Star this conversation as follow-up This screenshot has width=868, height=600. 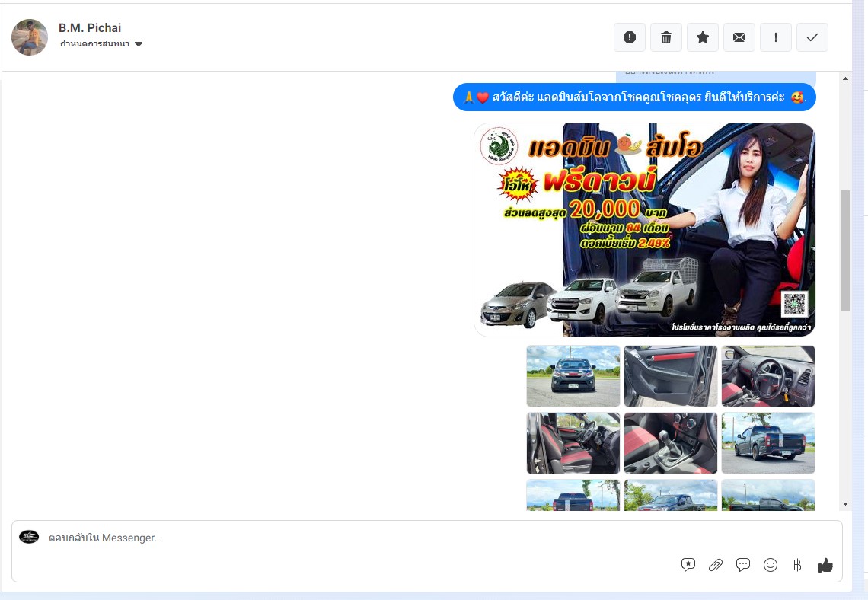(703, 37)
